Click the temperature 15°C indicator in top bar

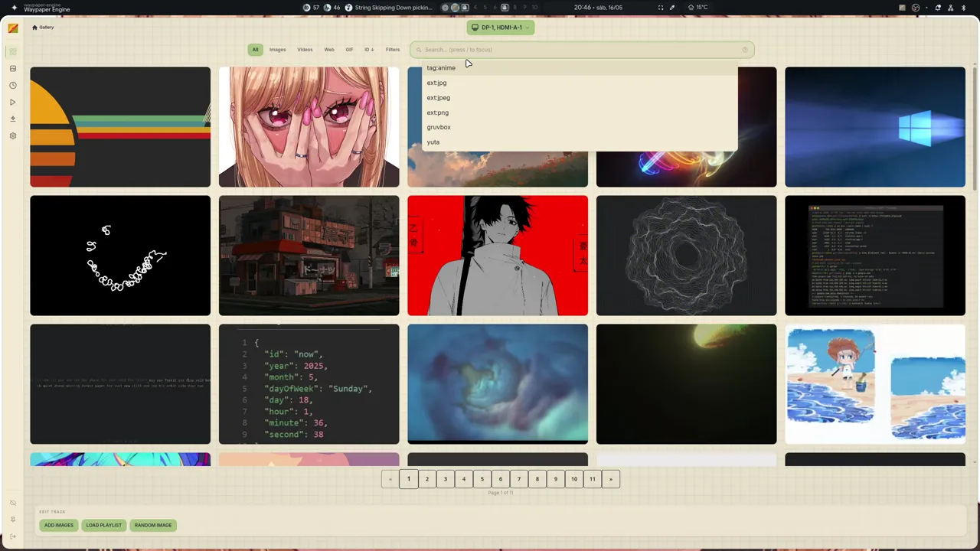697,8
